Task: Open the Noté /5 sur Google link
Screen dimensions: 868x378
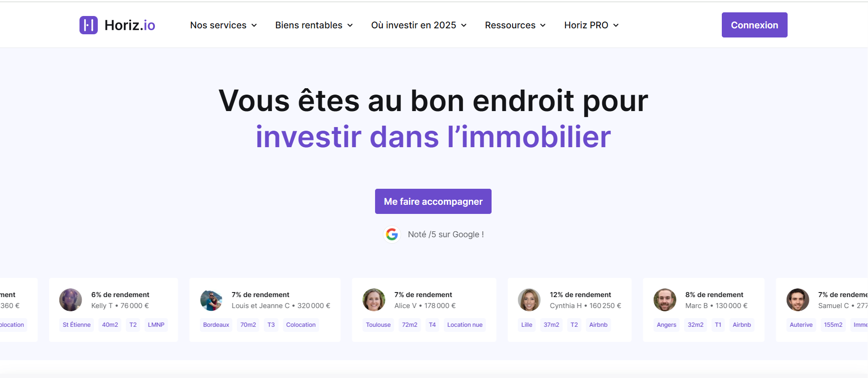Action: point(445,234)
